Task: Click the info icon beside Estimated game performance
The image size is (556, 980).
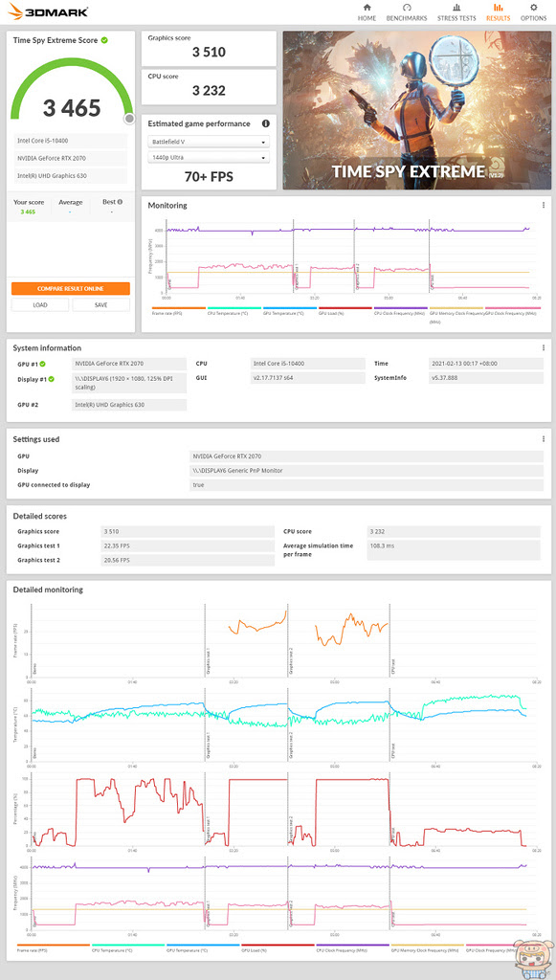Action: click(265, 123)
